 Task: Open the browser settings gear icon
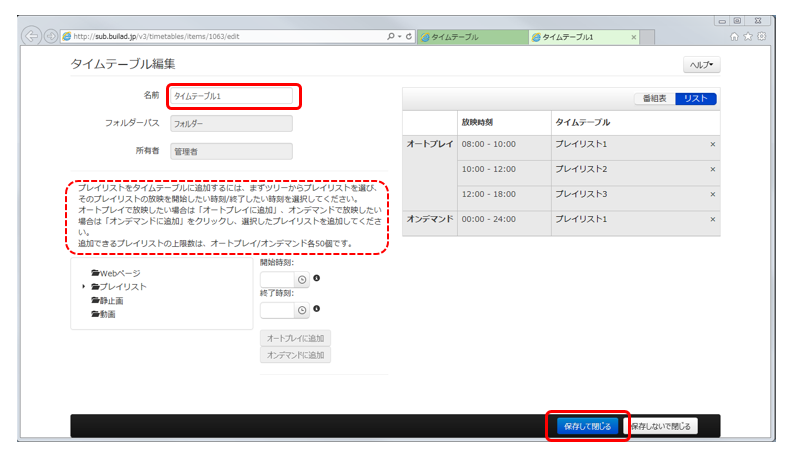point(762,36)
